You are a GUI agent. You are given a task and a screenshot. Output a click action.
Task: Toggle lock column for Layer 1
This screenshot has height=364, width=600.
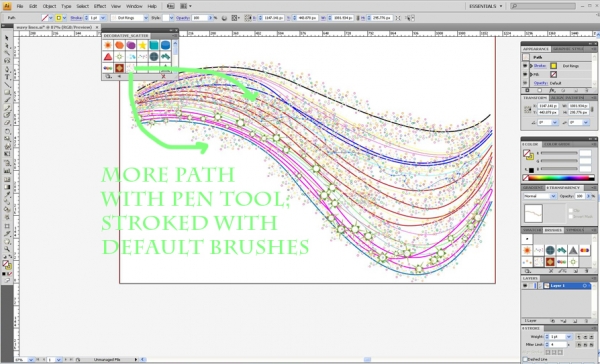point(532,286)
